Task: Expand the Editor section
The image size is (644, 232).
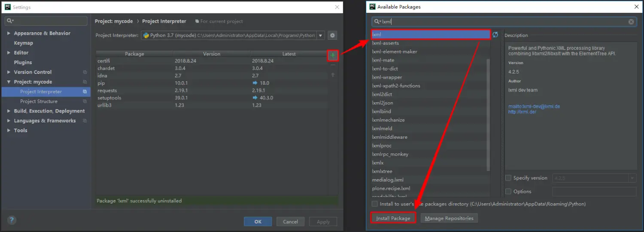Action: [9, 53]
